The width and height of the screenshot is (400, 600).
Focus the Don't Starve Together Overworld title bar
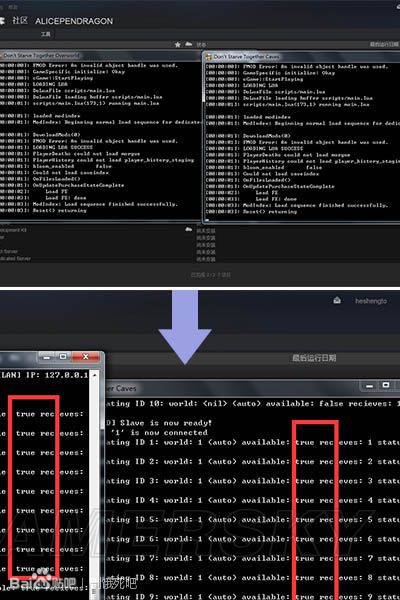point(100,56)
